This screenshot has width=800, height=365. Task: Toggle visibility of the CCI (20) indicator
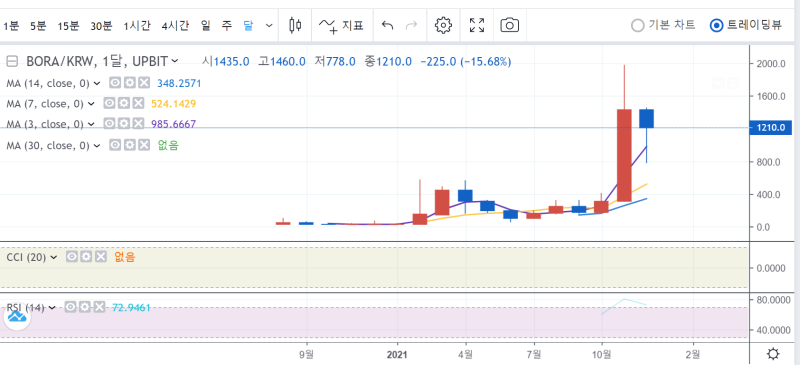click(72, 257)
